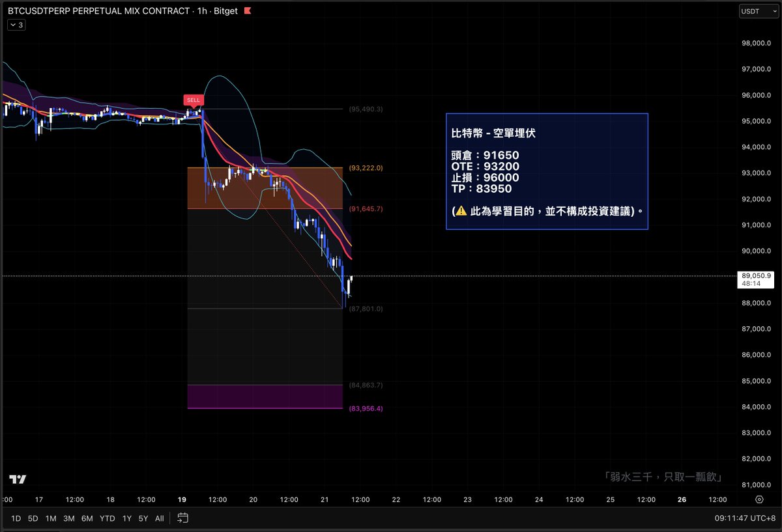
Task: Click the 95,490.3 level label
Action: point(366,109)
